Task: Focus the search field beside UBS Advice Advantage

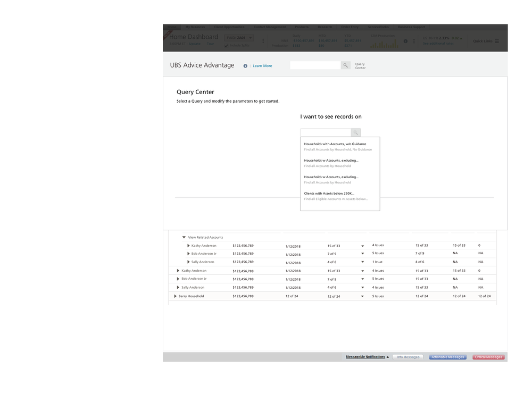Action: [315, 65]
